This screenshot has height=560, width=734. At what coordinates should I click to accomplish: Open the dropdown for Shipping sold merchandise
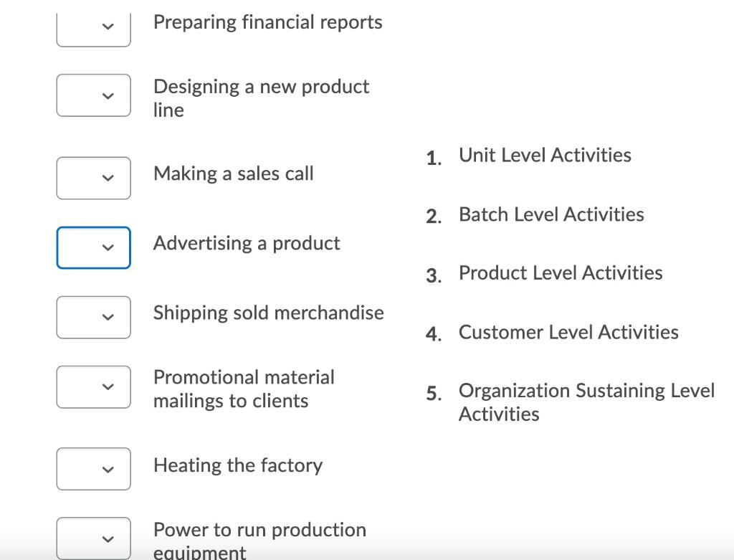click(93, 316)
